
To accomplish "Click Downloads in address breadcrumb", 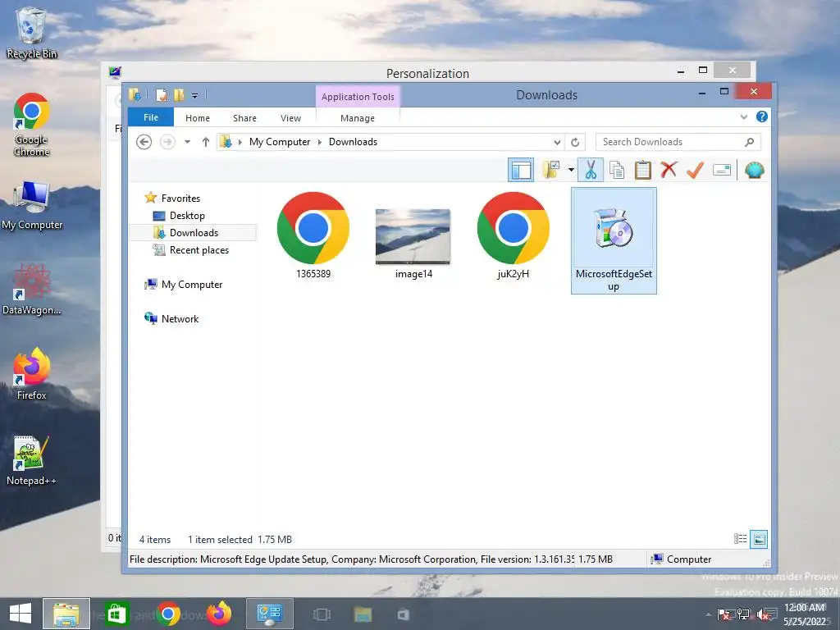I will coord(353,142).
